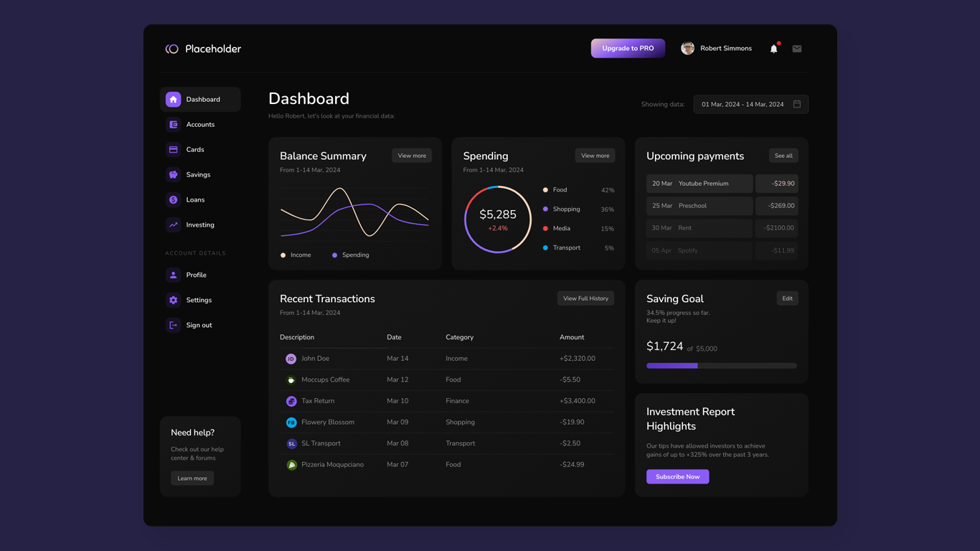This screenshot has height=551, width=980.
Task: Open the Accounts section icon
Action: (x=173, y=124)
